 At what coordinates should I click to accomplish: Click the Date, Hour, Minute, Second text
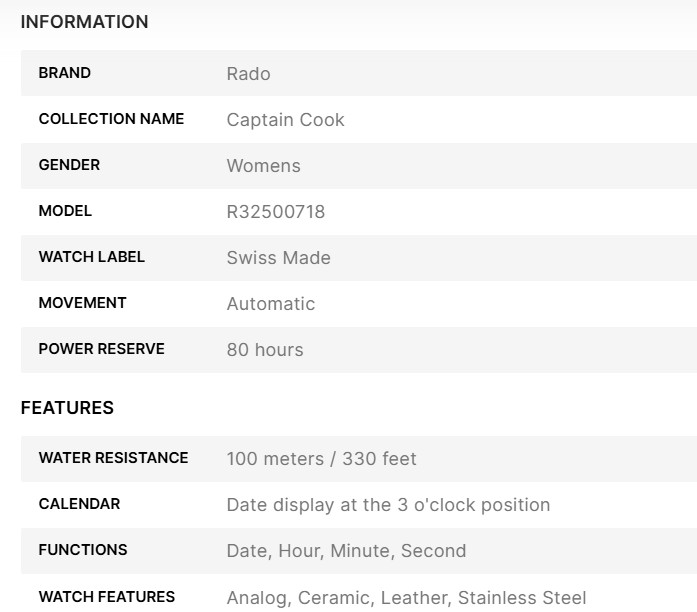[346, 551]
